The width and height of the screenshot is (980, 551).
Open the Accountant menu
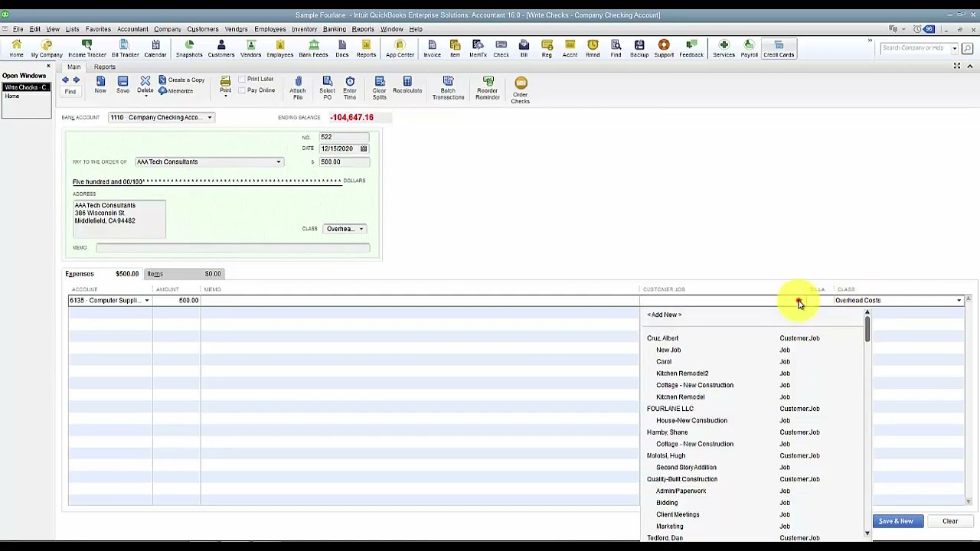click(132, 29)
